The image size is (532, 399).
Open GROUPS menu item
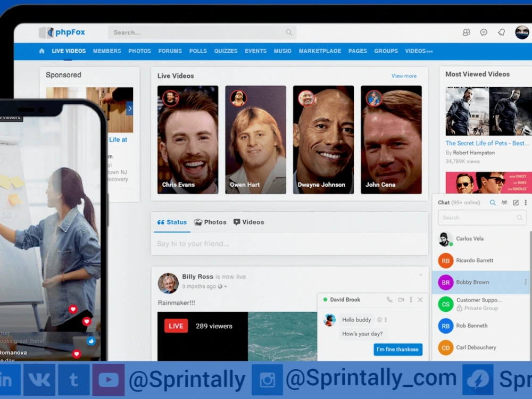pos(386,51)
